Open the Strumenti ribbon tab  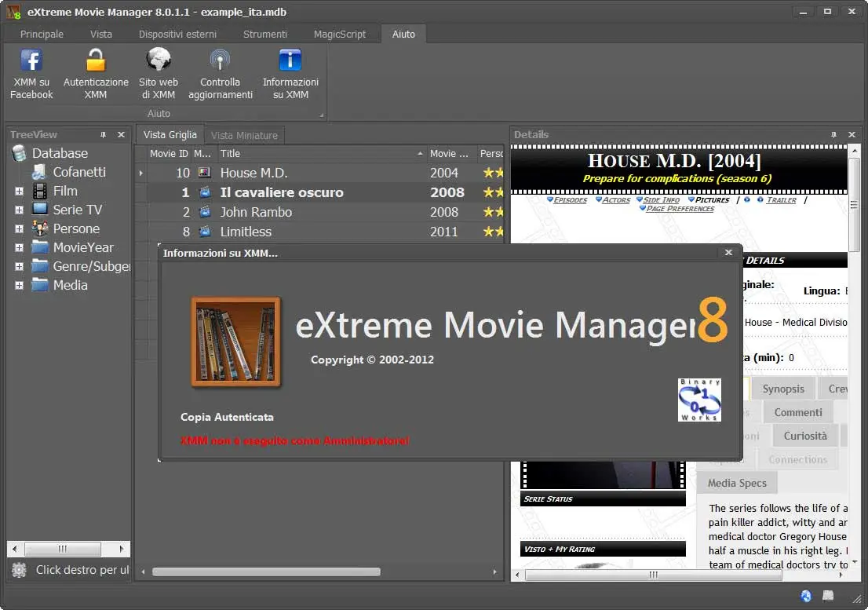coord(264,34)
